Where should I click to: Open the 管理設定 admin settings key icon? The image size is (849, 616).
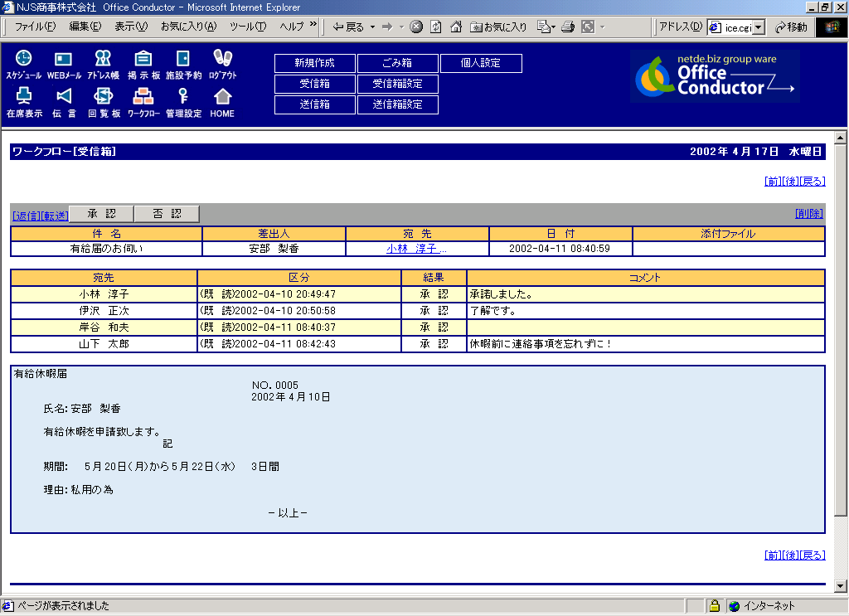coord(183,103)
